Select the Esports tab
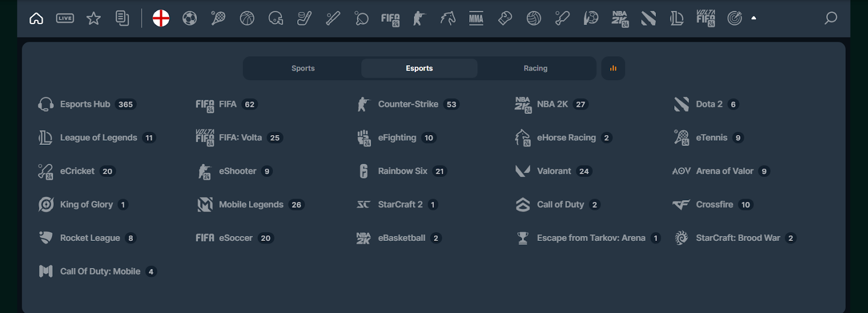Screen dimensions: 868x313 point(419,68)
